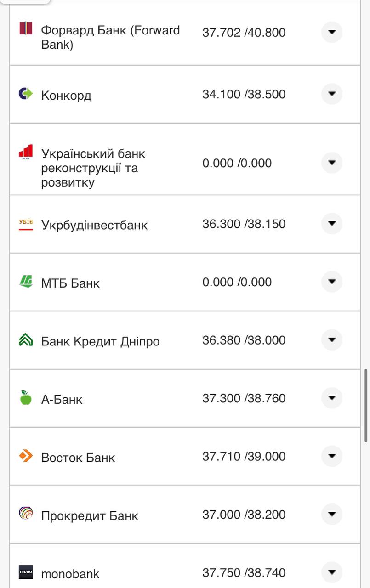
Task: Expand the Конкорд dropdown arrow
Action: [332, 94]
